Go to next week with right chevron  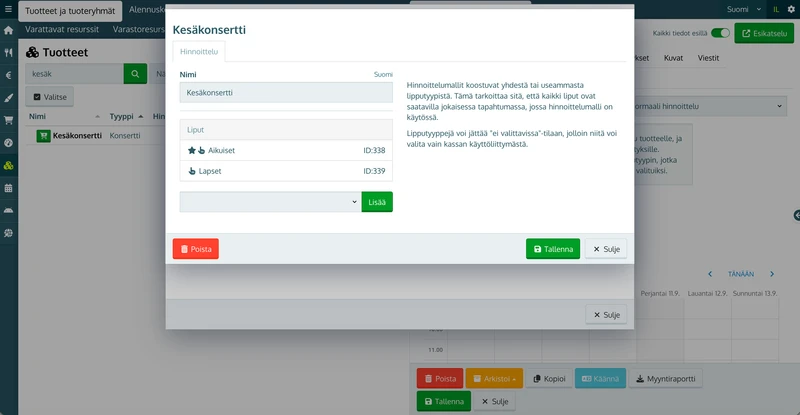(772, 274)
